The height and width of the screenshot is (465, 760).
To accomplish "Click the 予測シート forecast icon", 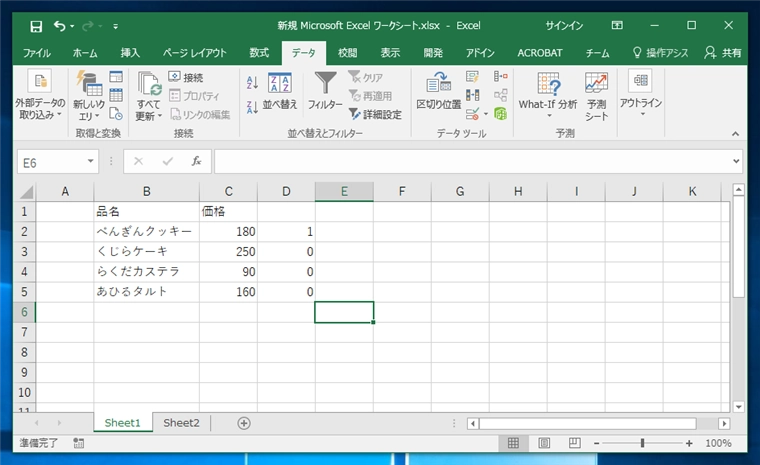I will click(596, 96).
